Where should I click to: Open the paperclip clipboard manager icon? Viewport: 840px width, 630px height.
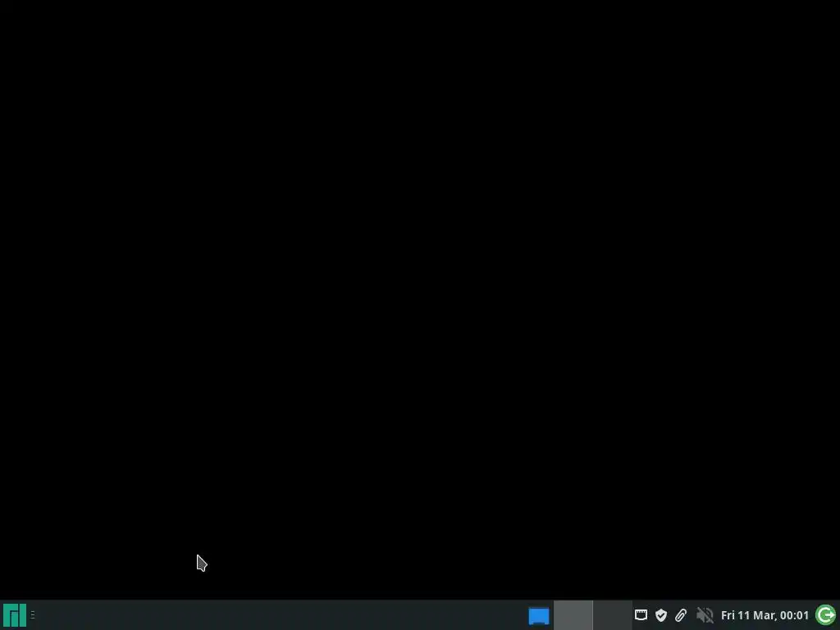681,615
